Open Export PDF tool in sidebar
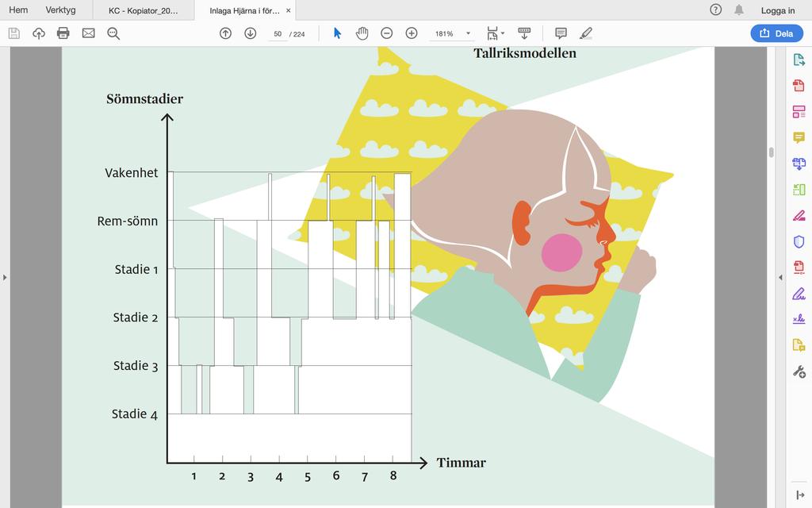The height and width of the screenshot is (508, 812). coord(799,60)
